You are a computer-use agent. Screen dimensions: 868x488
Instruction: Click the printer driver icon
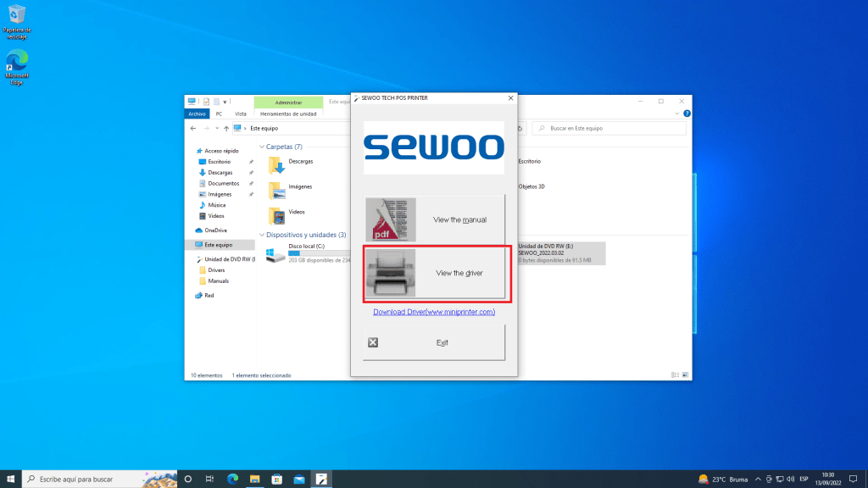(391, 274)
